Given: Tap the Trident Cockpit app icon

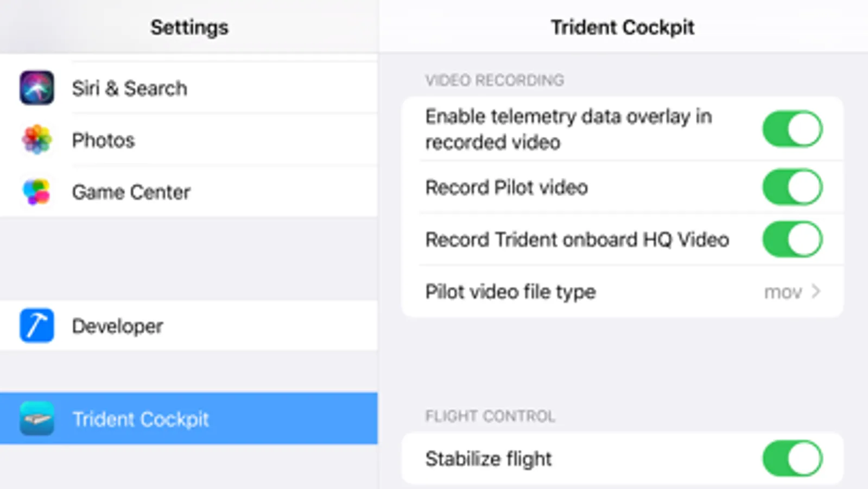Looking at the screenshot, I should pos(37,418).
